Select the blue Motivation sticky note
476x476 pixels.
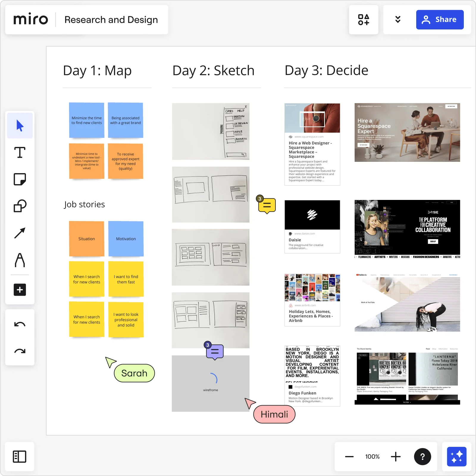pyautogui.click(x=126, y=239)
